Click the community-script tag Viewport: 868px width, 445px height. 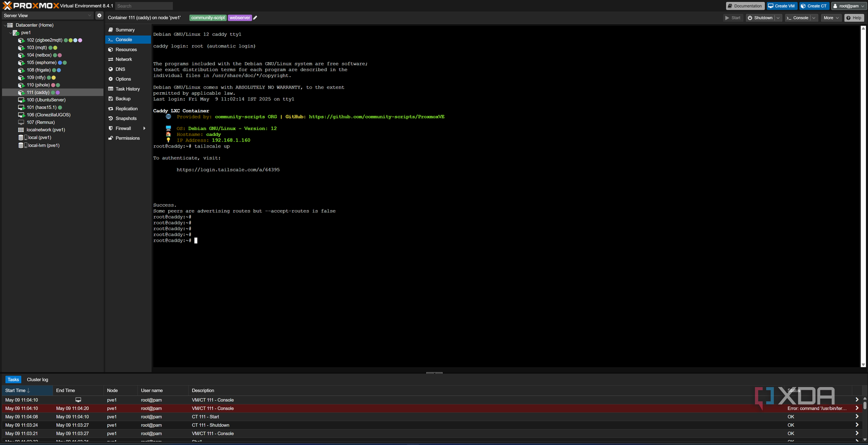208,18
